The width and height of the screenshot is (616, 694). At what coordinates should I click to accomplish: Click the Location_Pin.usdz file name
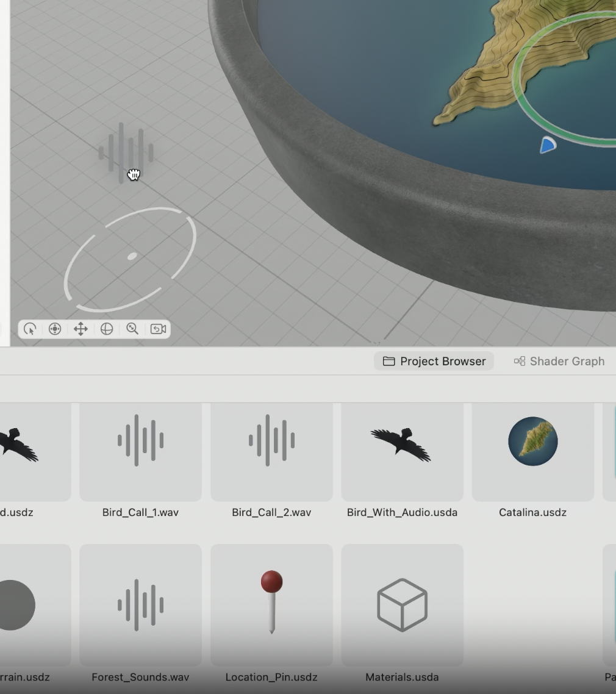click(x=271, y=677)
